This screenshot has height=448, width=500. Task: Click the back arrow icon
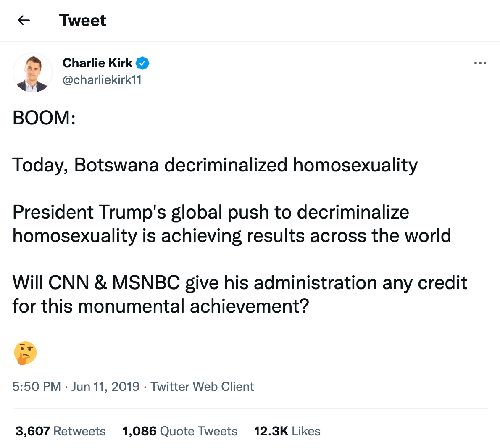click(24, 20)
